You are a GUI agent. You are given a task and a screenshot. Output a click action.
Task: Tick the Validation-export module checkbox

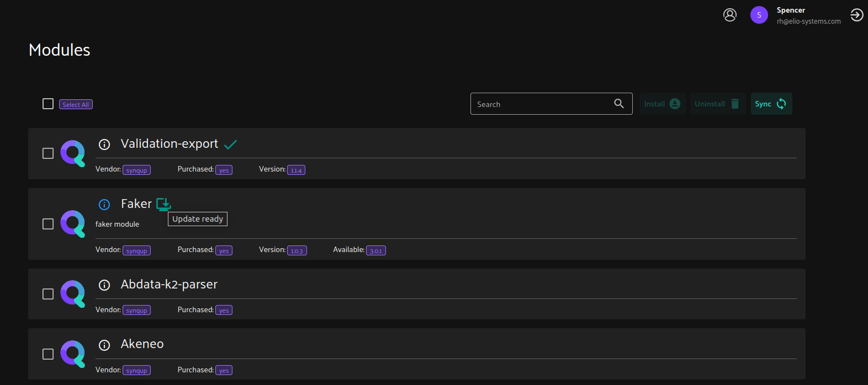tap(48, 153)
